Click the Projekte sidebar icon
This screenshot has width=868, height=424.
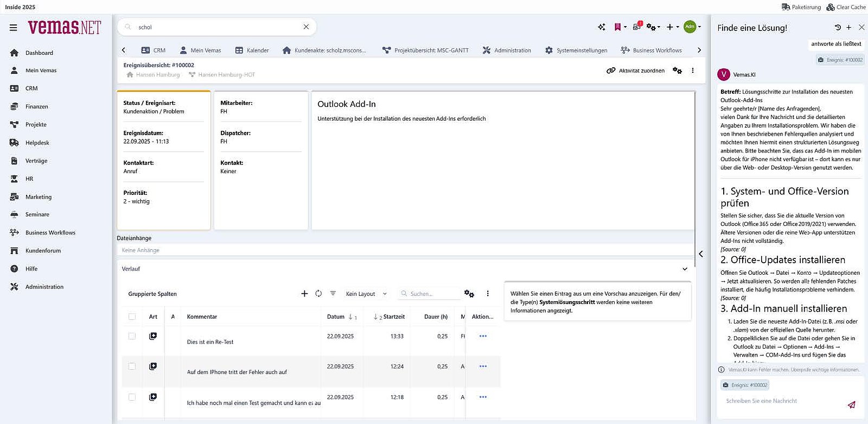15,124
